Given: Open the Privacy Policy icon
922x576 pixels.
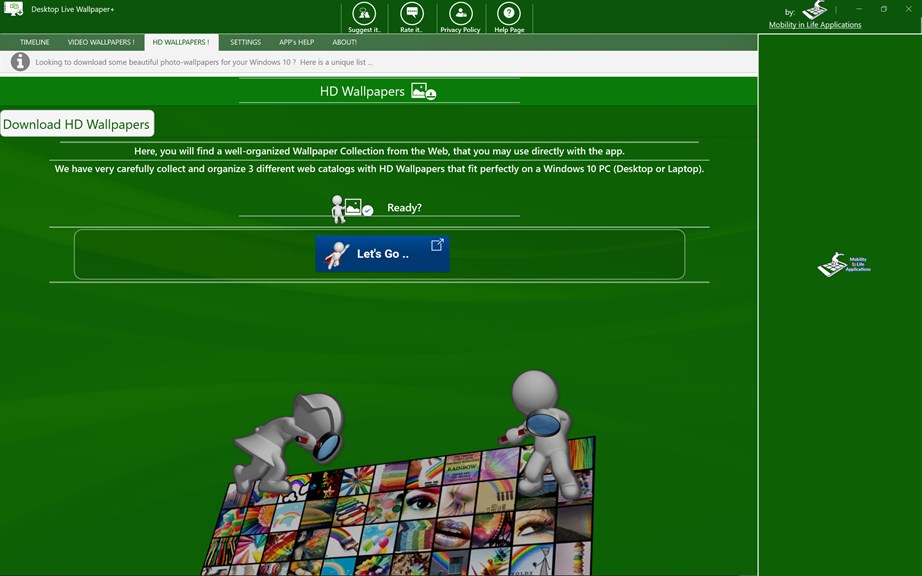Looking at the screenshot, I should [460, 14].
